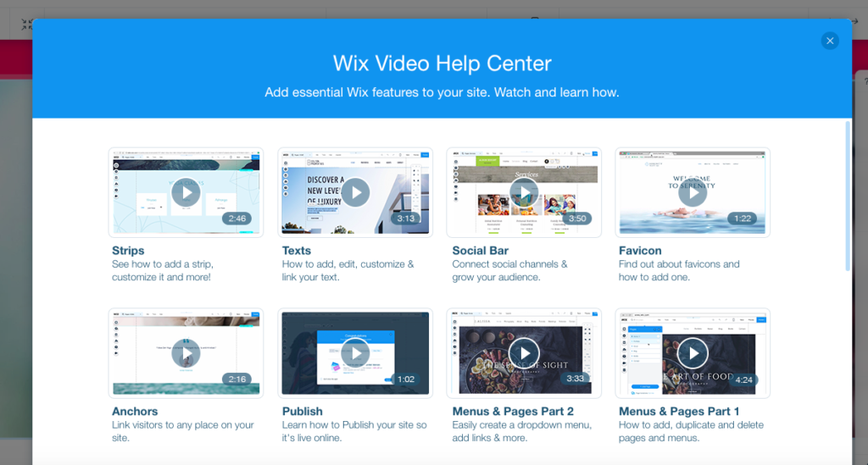Click the 3:50 duration badge on Social Bar
The height and width of the screenshot is (465, 868).
(576, 219)
